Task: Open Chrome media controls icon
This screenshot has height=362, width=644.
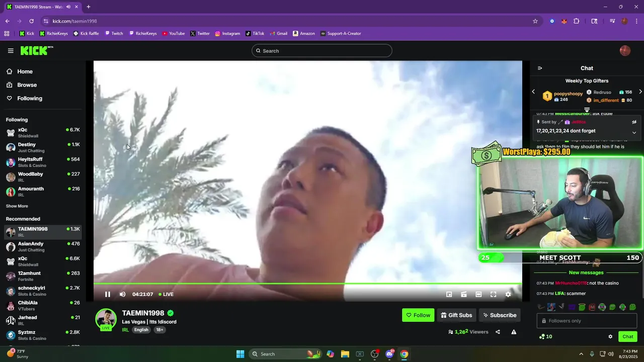Action: pyautogui.click(x=612, y=21)
